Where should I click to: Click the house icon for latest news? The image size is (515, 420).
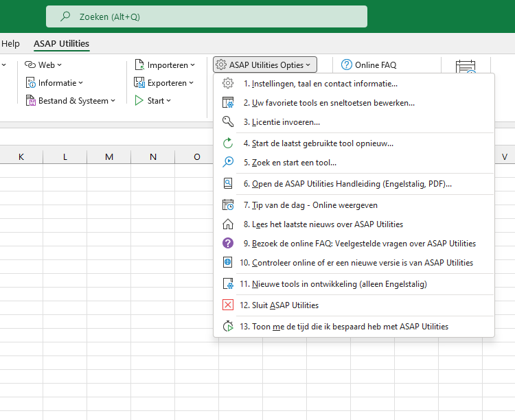(227, 224)
